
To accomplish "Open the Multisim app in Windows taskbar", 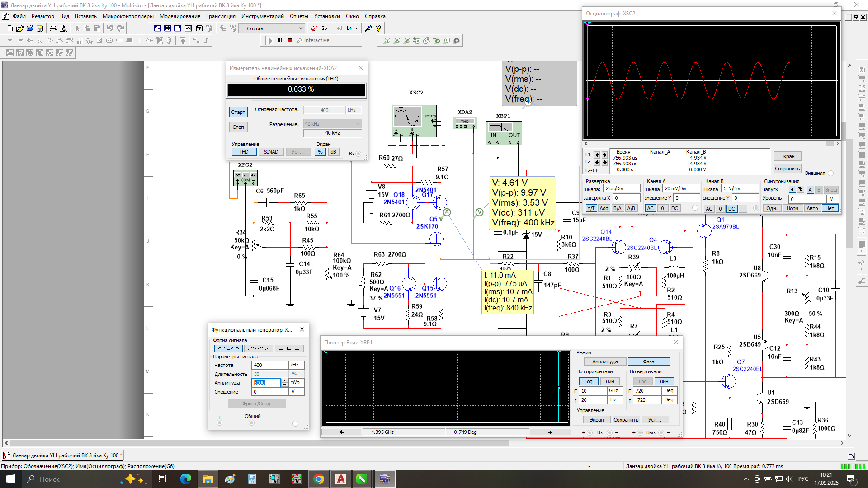I will click(385, 479).
